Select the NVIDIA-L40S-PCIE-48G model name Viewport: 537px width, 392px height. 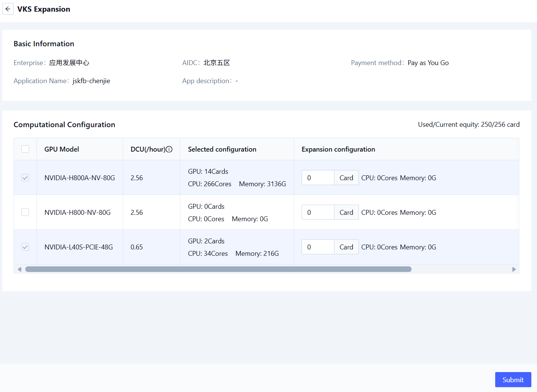[79, 247]
